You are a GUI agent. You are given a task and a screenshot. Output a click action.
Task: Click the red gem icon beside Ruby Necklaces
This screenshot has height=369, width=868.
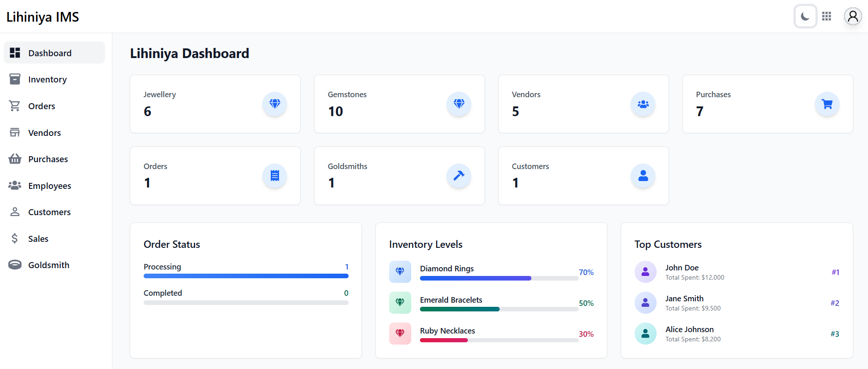pyautogui.click(x=400, y=334)
